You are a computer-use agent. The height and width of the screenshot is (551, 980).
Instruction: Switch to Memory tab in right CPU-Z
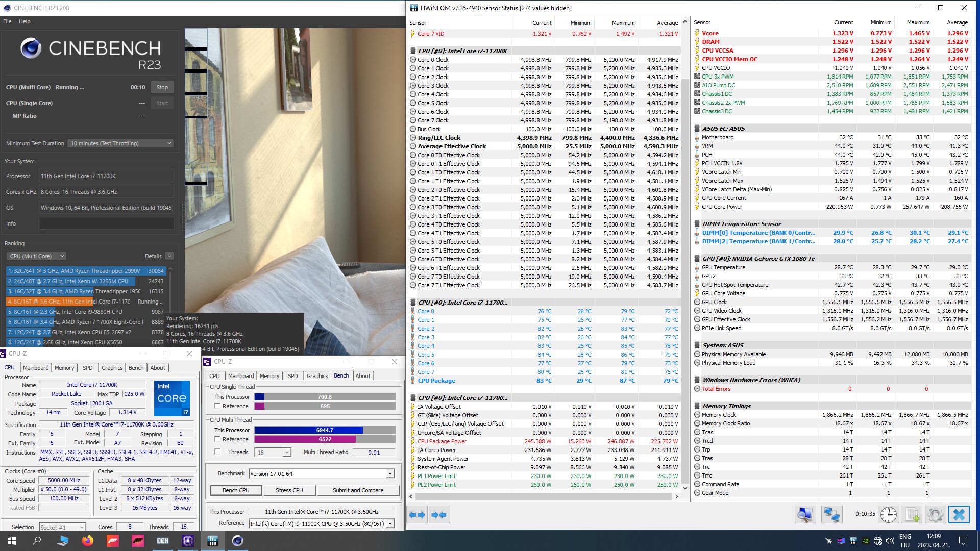point(269,376)
